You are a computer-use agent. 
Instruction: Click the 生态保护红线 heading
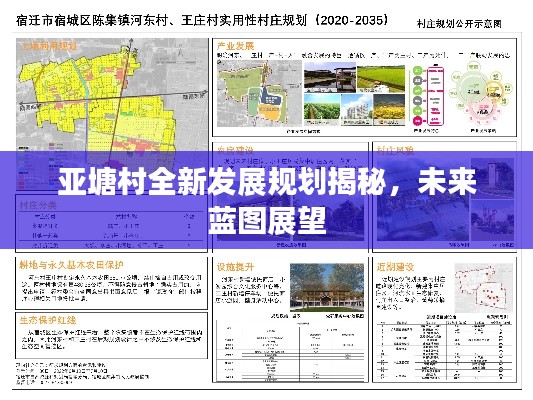pos(48,320)
